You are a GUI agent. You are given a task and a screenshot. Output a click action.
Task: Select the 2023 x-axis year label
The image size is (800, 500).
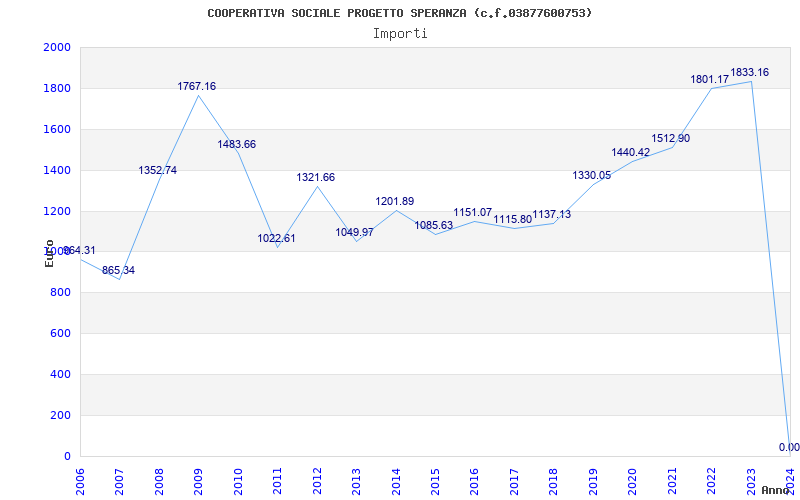(x=751, y=480)
